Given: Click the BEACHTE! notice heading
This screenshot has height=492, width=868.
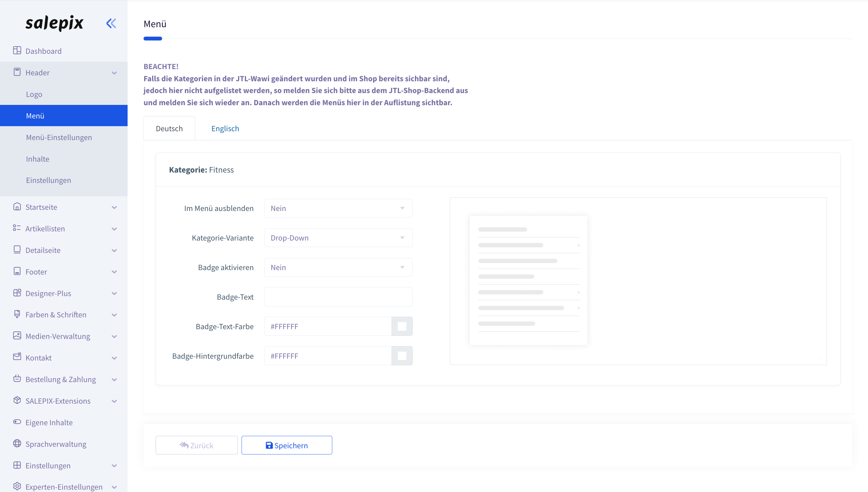Looking at the screenshot, I should [161, 66].
